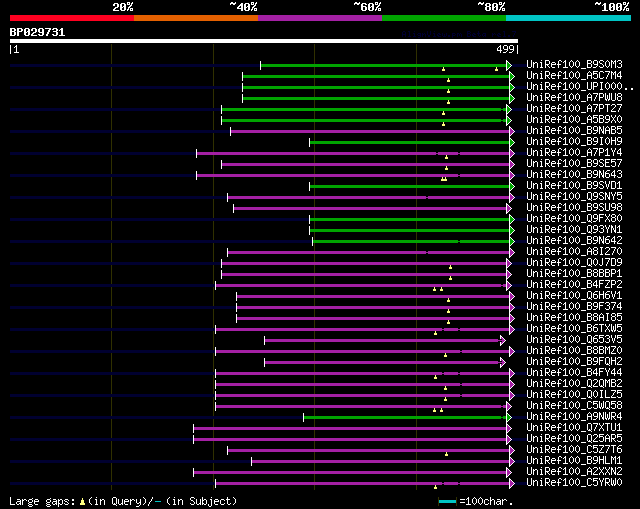The image size is (640, 509).
Task: Select the white BP029731 query sequence bar
Action: click(x=264, y=41)
